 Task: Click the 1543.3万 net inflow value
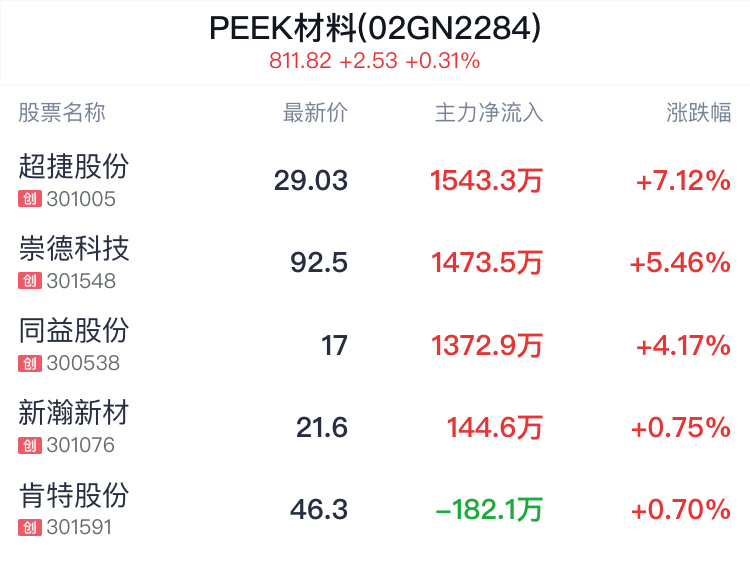click(x=486, y=181)
